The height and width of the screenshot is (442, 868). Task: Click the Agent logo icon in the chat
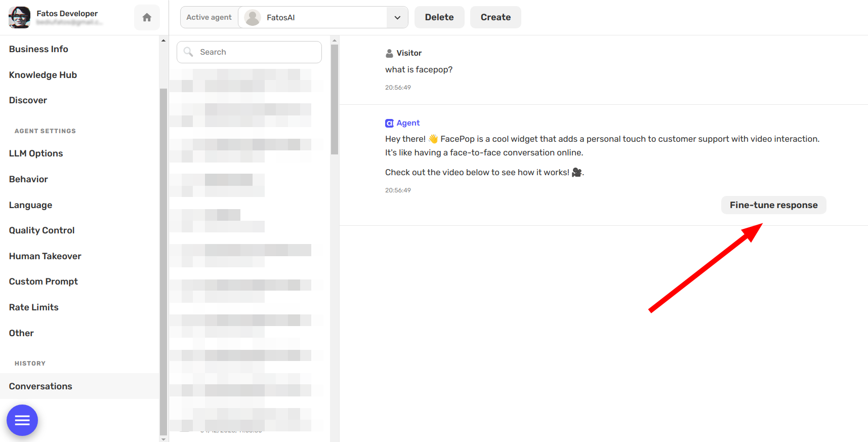(x=389, y=123)
